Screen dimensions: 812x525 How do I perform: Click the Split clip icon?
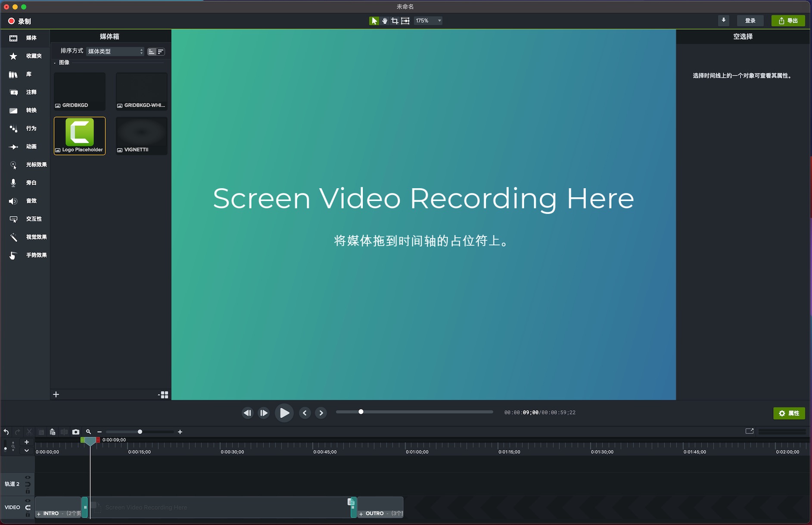point(64,432)
